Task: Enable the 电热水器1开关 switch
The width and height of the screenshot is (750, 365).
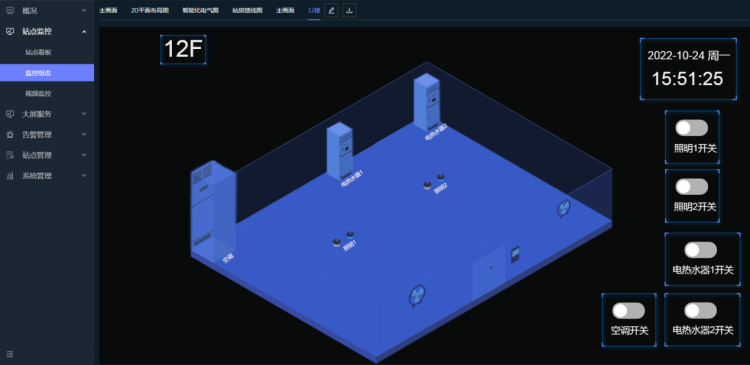Action: point(700,250)
